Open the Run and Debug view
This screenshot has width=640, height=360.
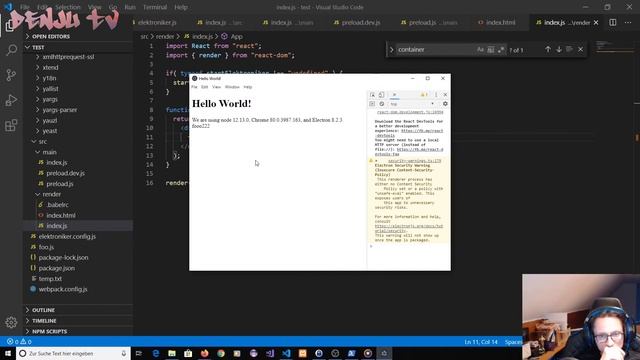[x=11, y=100]
